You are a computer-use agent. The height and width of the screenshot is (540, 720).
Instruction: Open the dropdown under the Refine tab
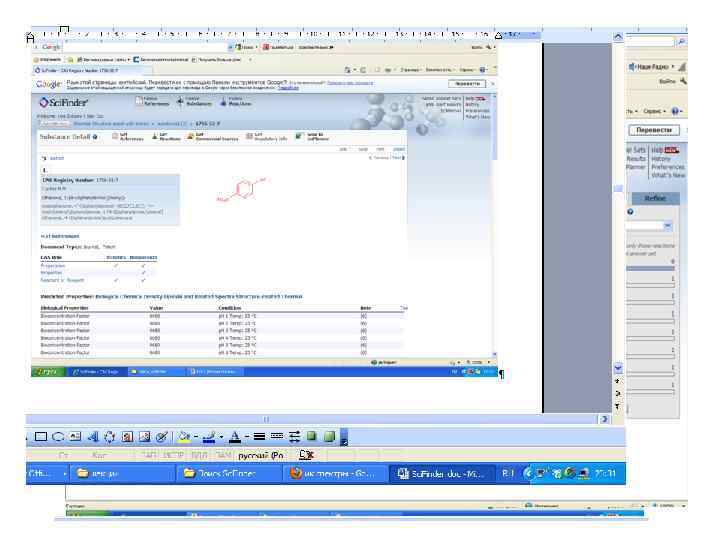668,225
